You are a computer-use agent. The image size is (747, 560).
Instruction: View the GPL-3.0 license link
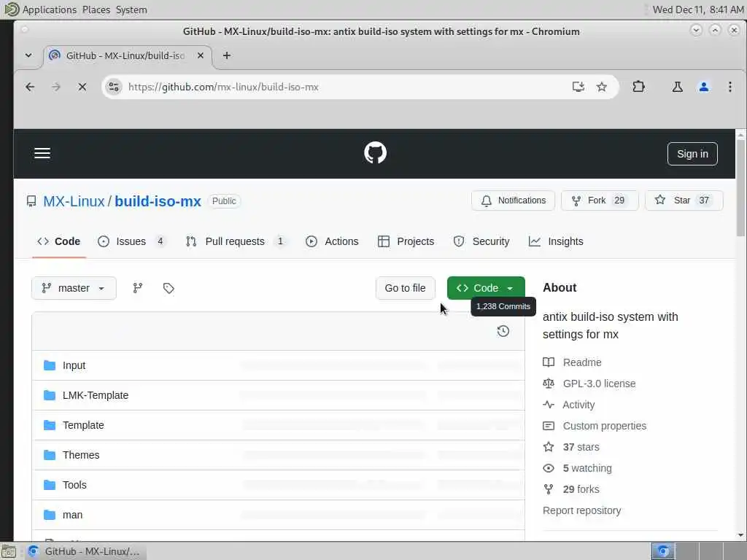[599, 384]
